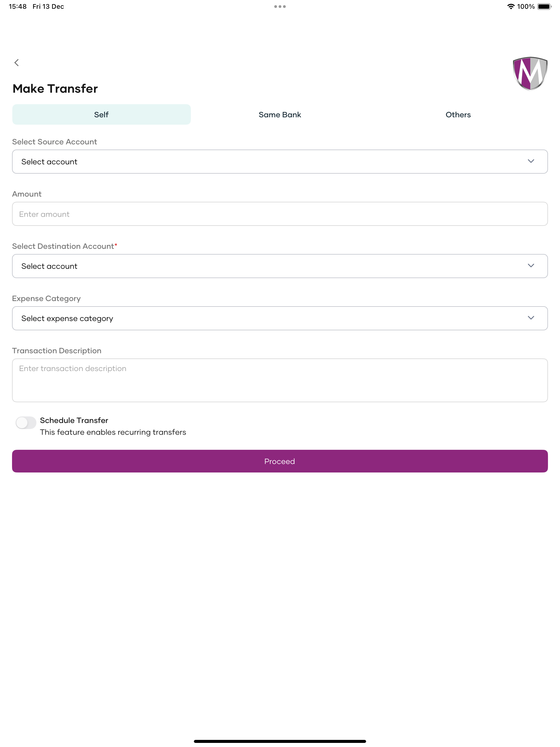Image resolution: width=560 pixels, height=747 pixels.
Task: Tap the battery status icon
Action: [544, 6]
